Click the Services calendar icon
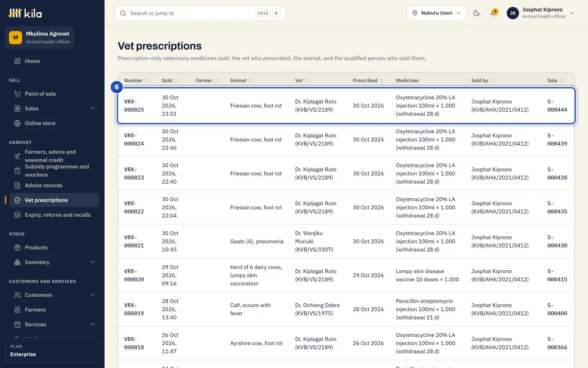588x368 pixels. point(17,324)
